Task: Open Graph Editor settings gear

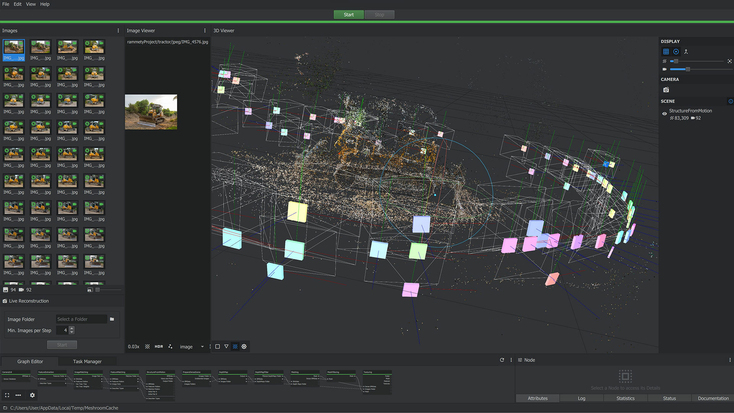Action: tap(32, 395)
